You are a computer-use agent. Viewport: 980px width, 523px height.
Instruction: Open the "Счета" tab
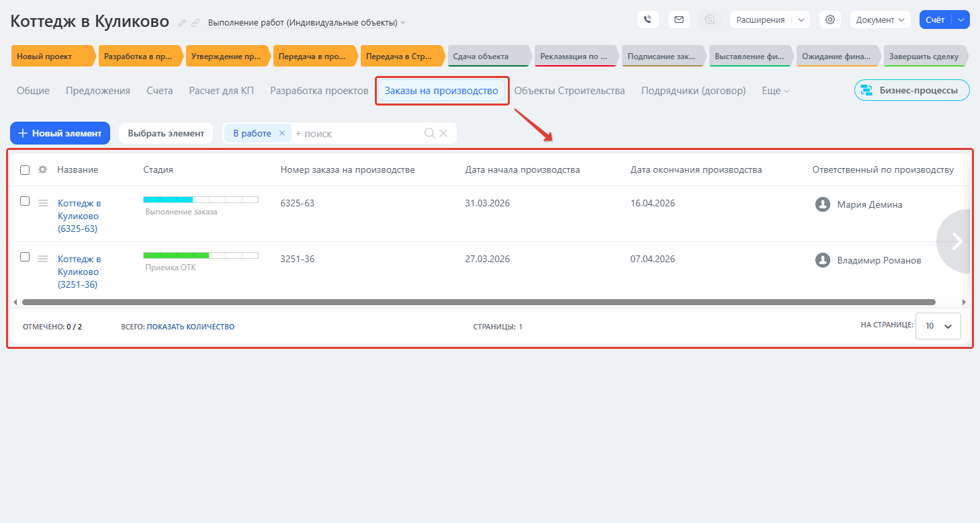pyautogui.click(x=159, y=91)
